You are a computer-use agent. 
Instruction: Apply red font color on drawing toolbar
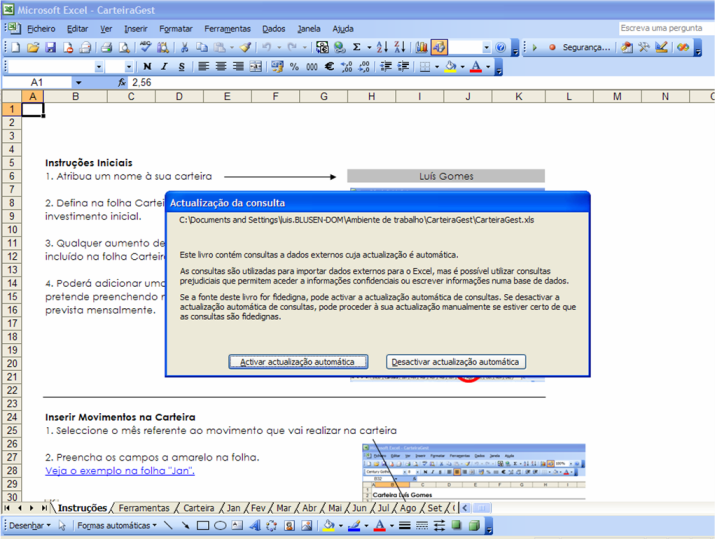click(x=379, y=526)
